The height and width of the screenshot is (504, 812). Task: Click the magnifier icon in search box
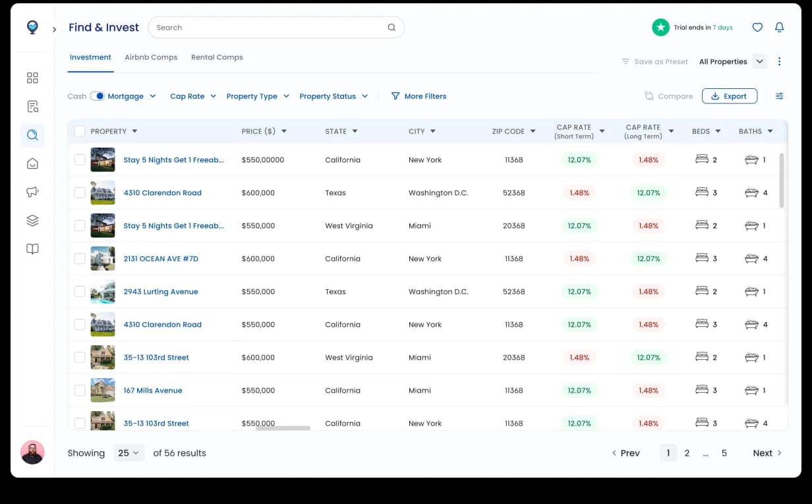point(391,28)
